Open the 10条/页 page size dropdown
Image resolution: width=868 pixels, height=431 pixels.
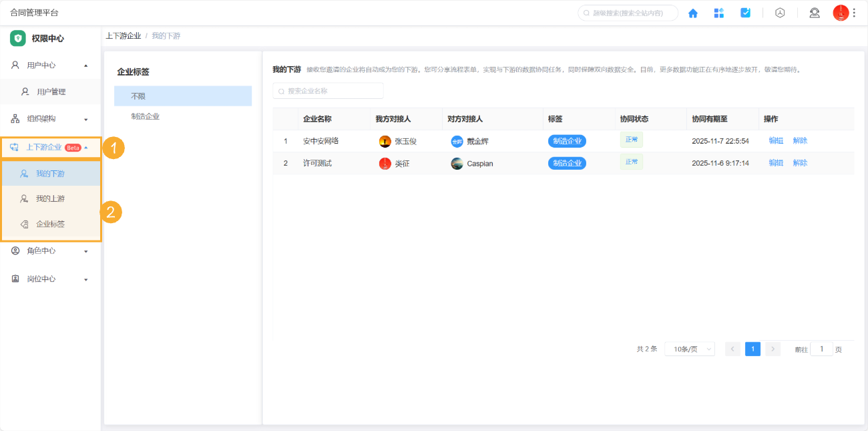click(688, 348)
